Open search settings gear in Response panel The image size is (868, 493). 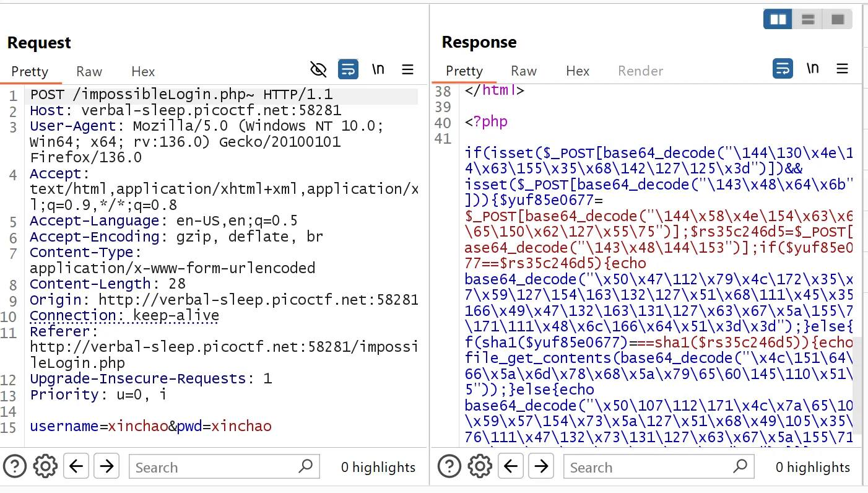pyautogui.click(x=480, y=466)
